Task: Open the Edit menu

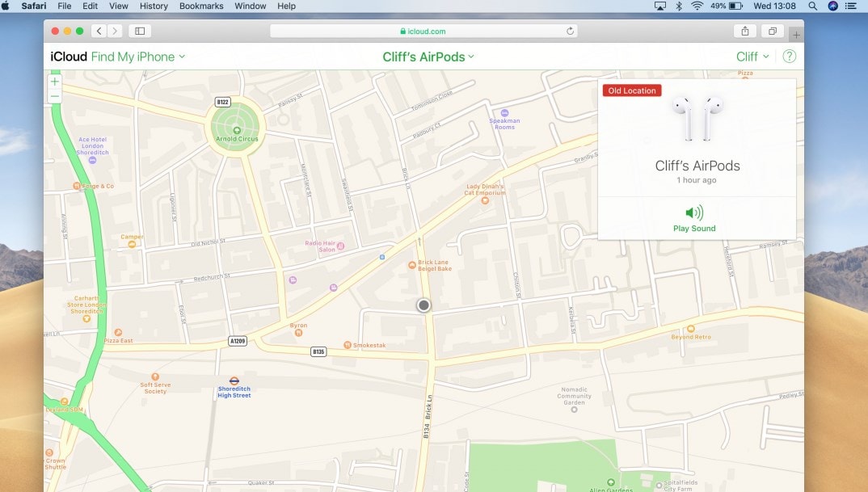Action: [x=90, y=6]
